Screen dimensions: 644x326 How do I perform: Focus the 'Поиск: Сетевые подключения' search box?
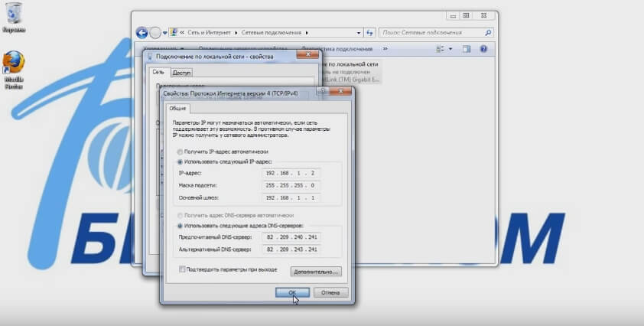[435, 32]
